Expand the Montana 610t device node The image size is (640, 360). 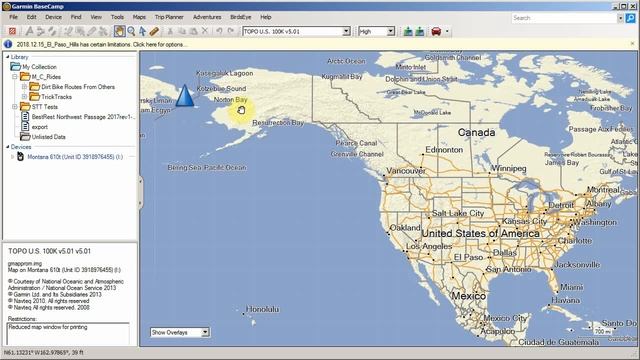pyautogui.click(x=12, y=157)
